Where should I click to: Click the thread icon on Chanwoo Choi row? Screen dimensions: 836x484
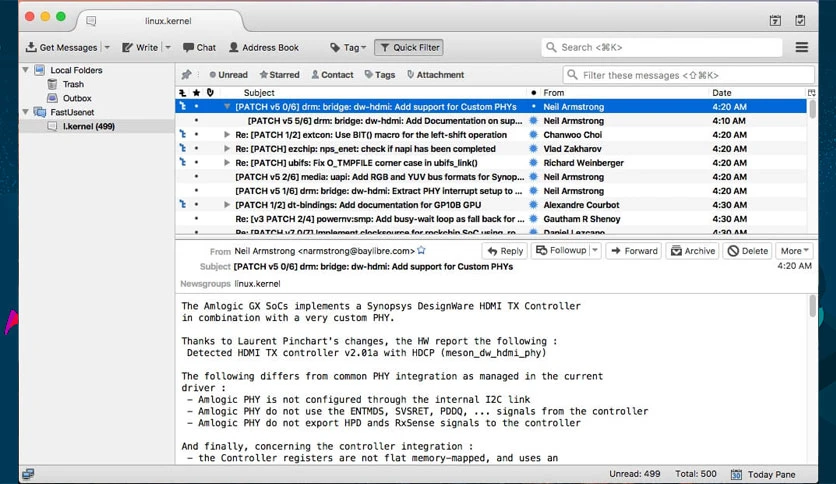(x=182, y=134)
